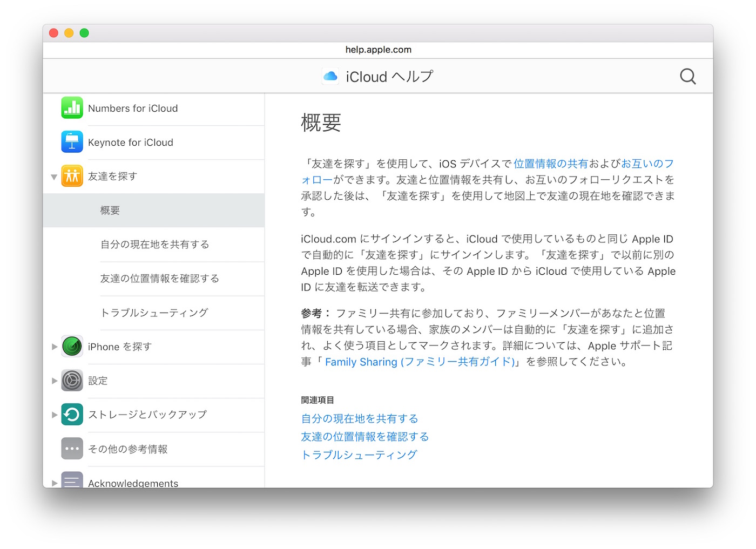Select Keynote for iCloud label

131,143
